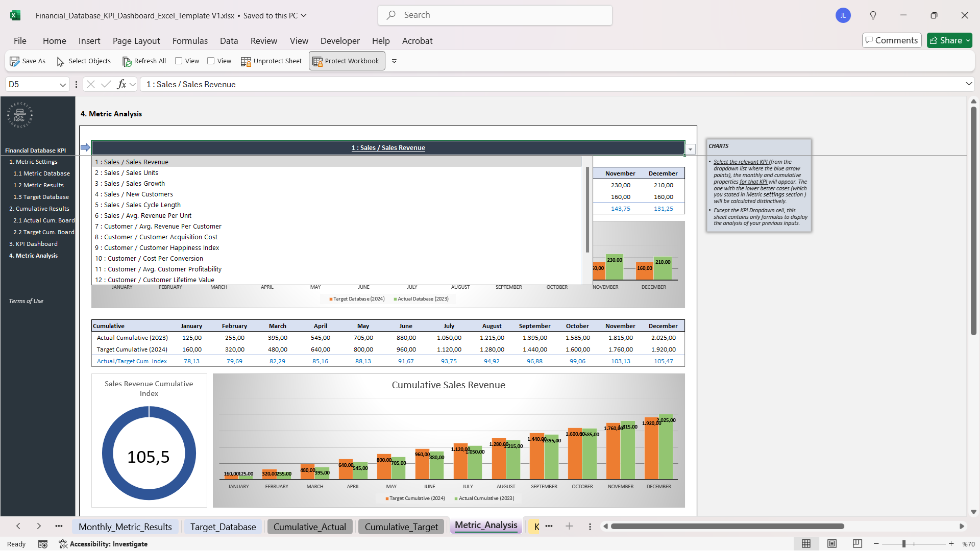Select '5 : Sales / Sales Cycle Length'
Image resolution: width=980 pixels, height=551 pixels.
pyautogui.click(x=337, y=205)
